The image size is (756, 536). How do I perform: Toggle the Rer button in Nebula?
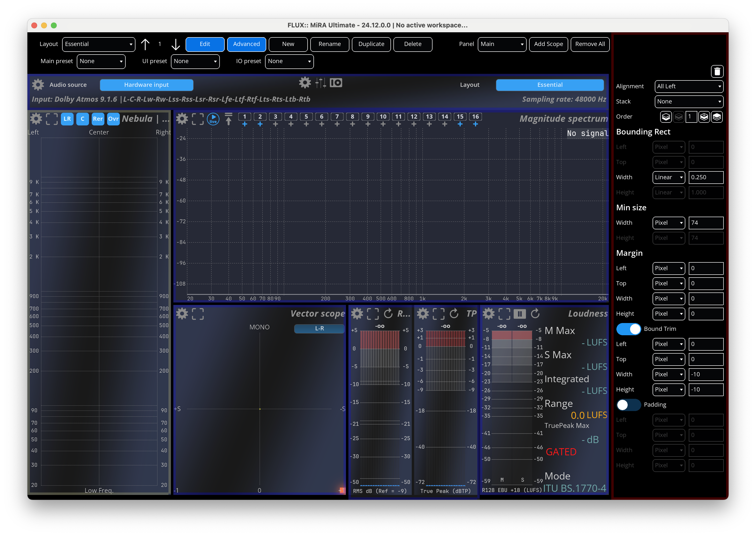[98, 119]
